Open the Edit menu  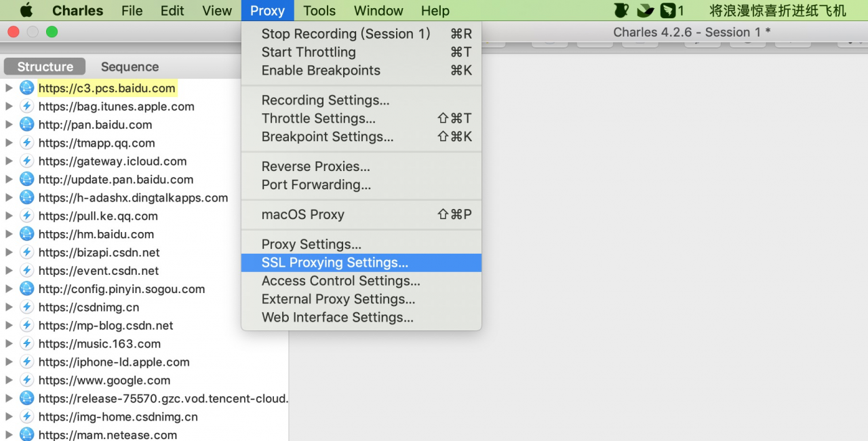click(172, 10)
